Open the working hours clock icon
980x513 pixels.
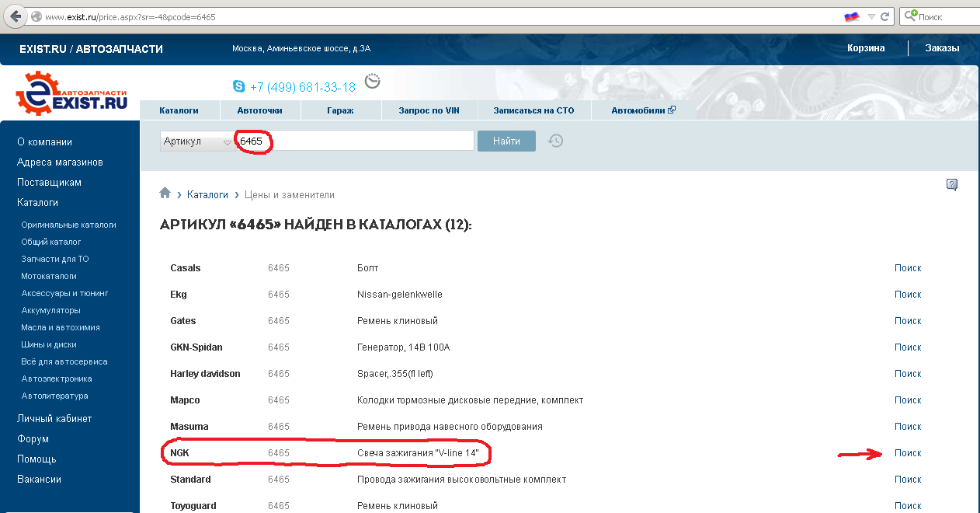(x=373, y=82)
